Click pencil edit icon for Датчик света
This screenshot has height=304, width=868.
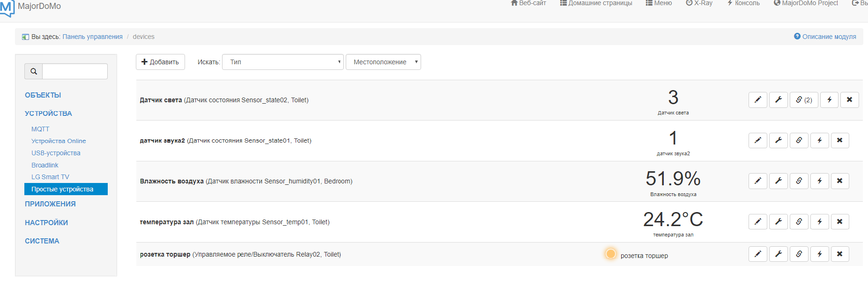click(757, 100)
